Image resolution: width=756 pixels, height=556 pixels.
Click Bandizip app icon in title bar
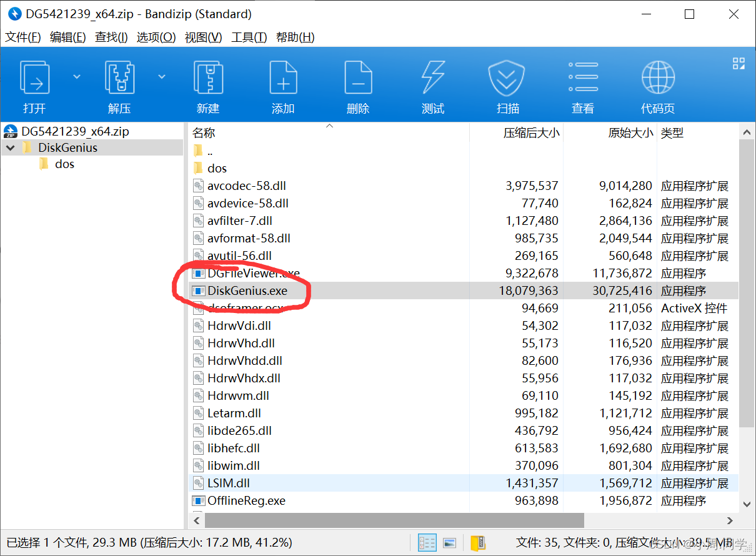(14, 14)
